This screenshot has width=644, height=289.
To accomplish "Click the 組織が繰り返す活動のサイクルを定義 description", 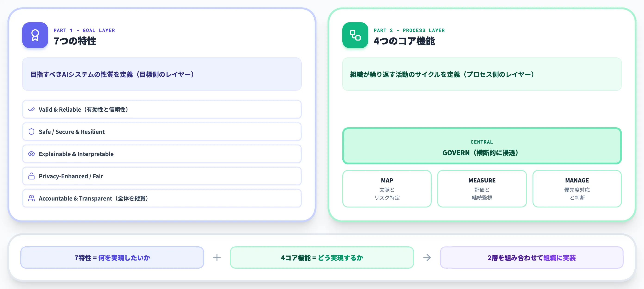I will 442,74.
